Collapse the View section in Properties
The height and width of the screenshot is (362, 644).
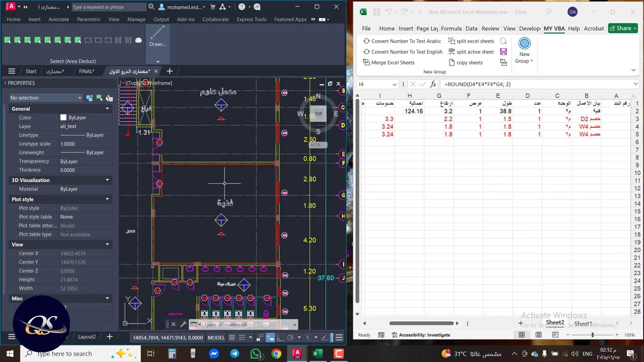107,244
